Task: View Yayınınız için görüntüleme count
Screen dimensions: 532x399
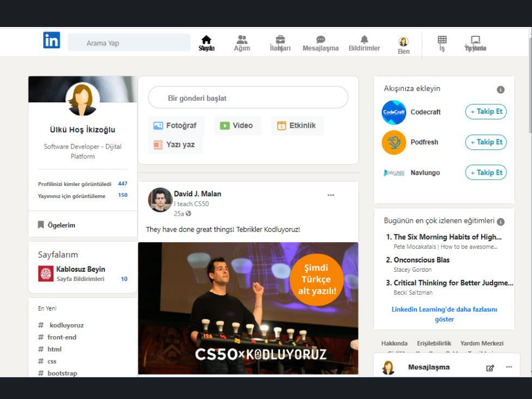Action: 83,196
